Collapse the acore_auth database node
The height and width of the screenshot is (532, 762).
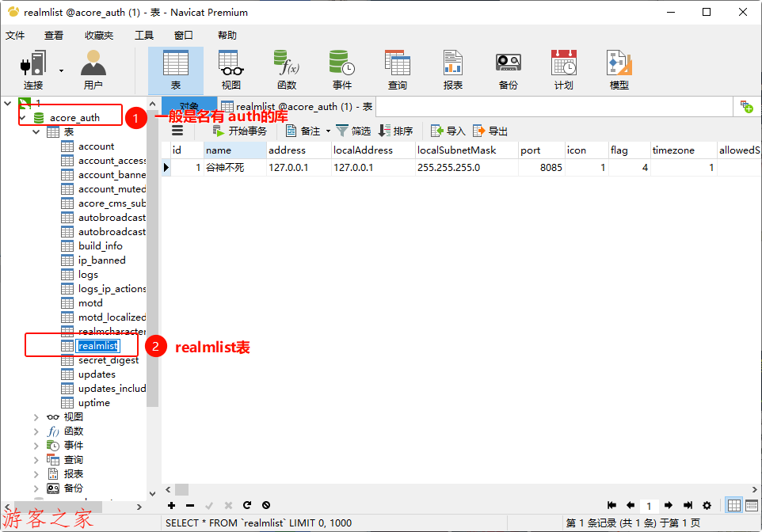(23, 118)
